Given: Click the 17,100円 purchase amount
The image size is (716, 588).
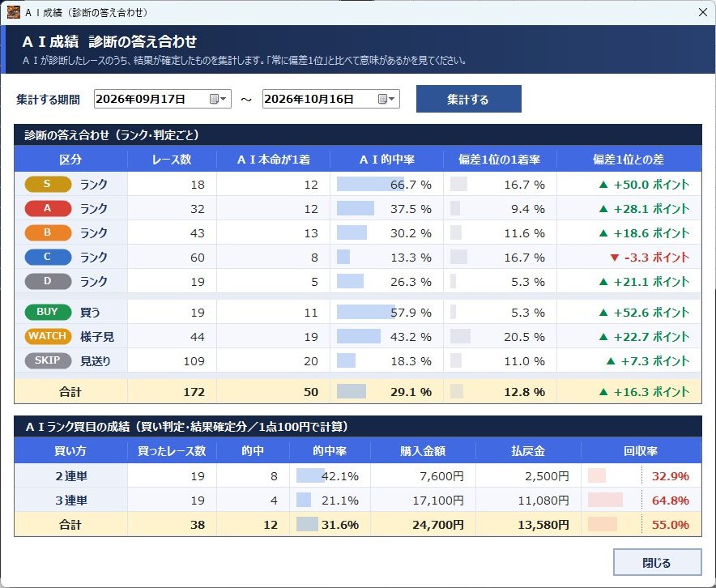Looking at the screenshot, I should [438, 501].
